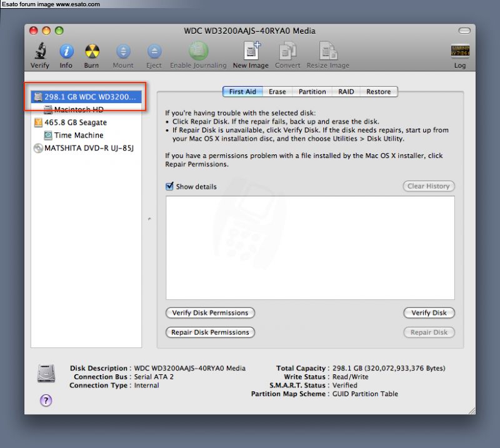Open the Log from the toolbar

[x=460, y=51]
